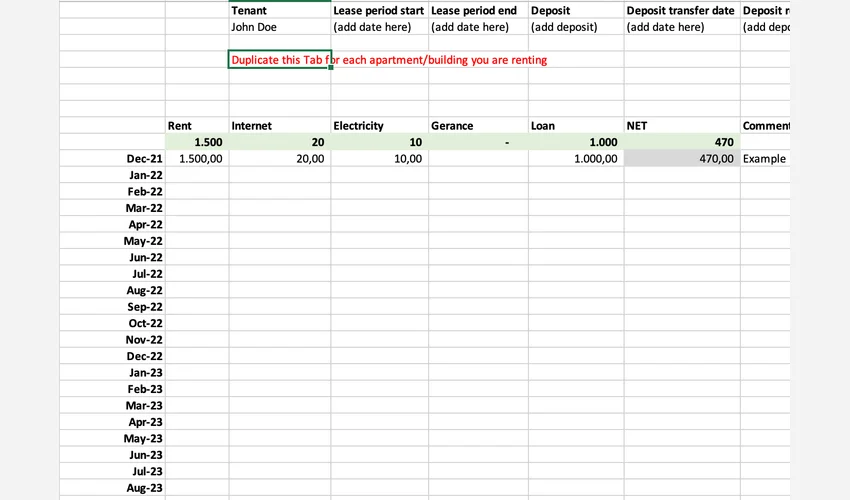Click the date placeholder under Lease period start
850x500 pixels.
(379, 27)
